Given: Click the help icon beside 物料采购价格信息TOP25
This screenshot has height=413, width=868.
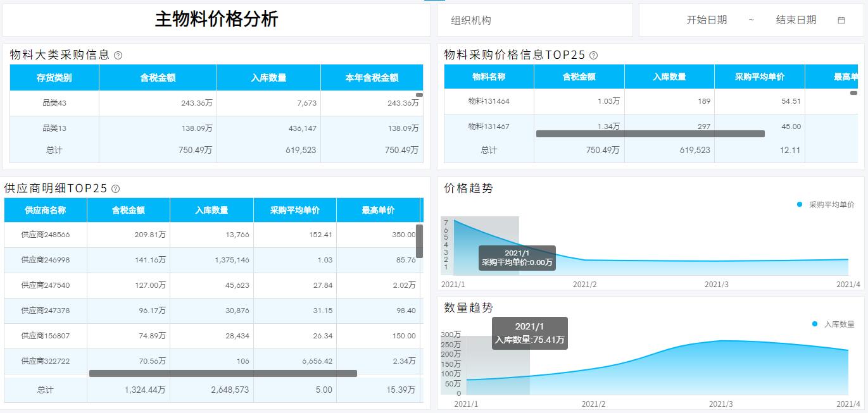Looking at the screenshot, I should click(593, 55).
